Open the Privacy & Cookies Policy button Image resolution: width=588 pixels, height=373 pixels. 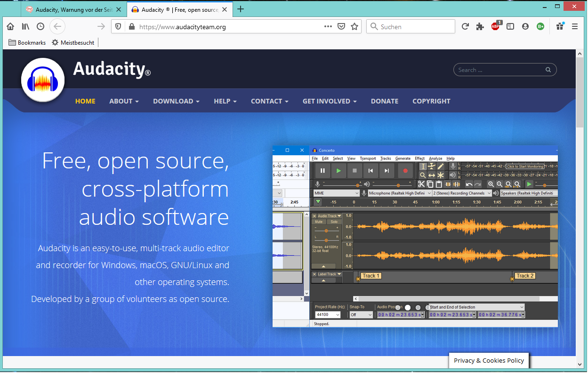point(489,360)
